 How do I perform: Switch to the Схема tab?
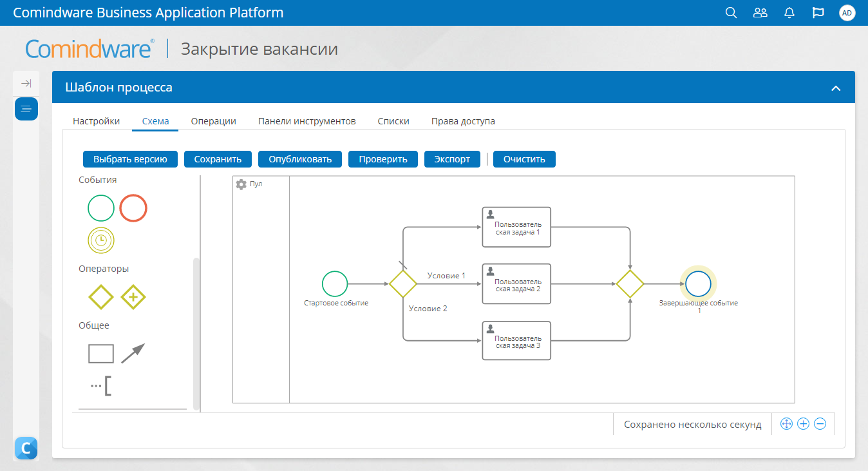[x=155, y=121]
